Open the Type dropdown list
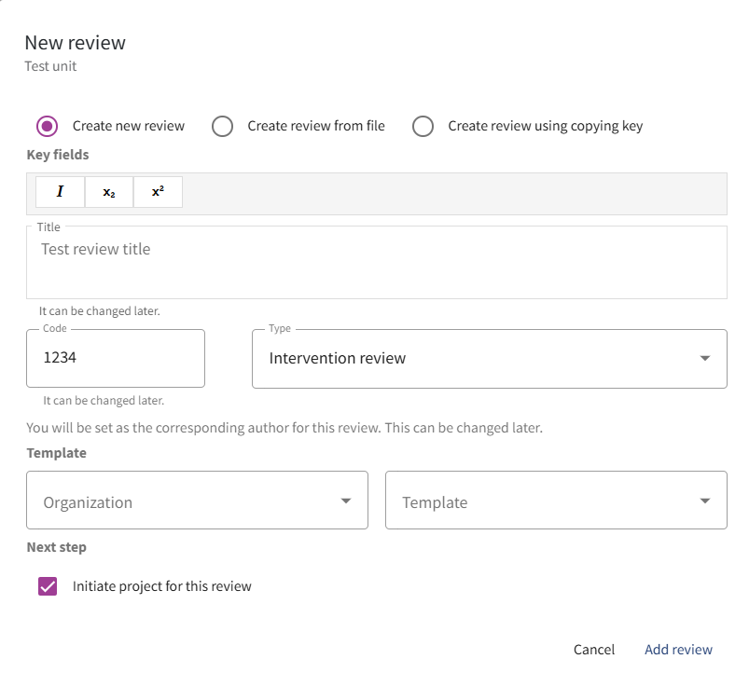The image size is (749, 700). point(476,358)
